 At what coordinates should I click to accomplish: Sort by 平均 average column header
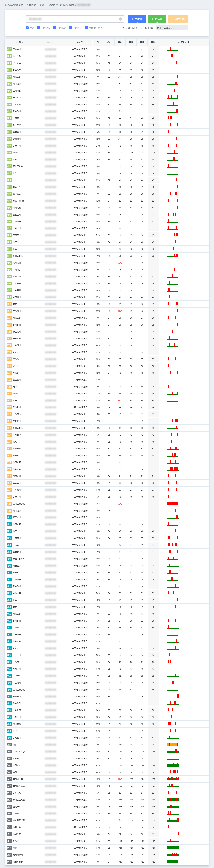coord(153,42)
